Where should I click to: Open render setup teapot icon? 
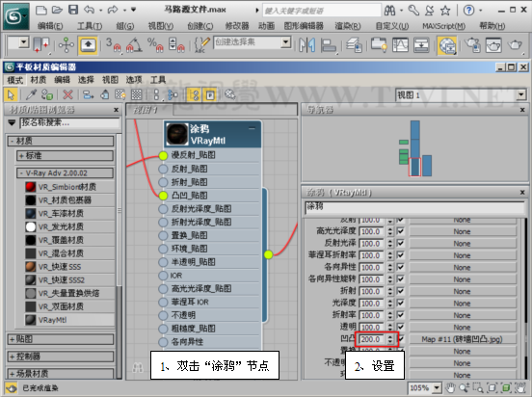(x=472, y=45)
